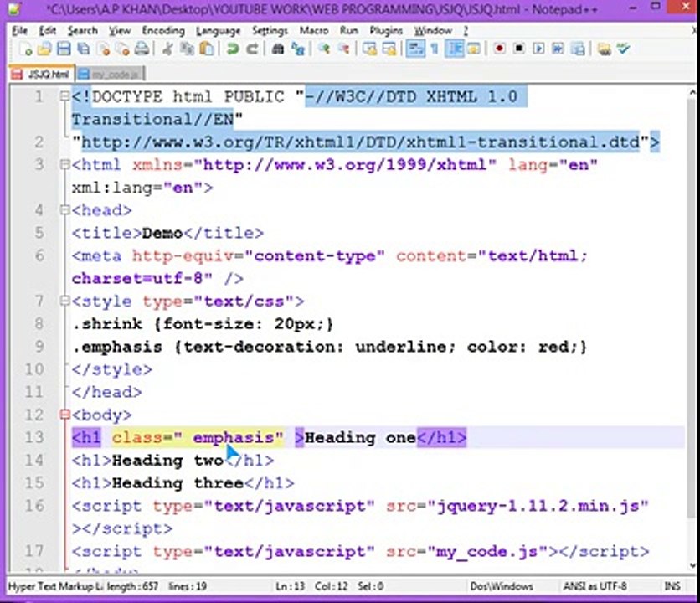
Task: Start macro recording with the red dot
Action: click(500, 49)
